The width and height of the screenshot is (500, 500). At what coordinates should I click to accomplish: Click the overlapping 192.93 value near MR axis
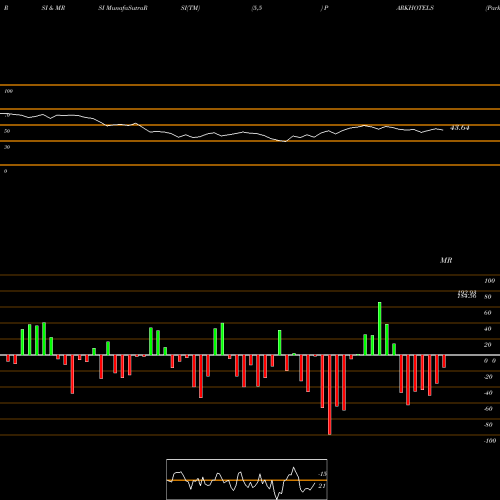pyautogui.click(x=467, y=292)
